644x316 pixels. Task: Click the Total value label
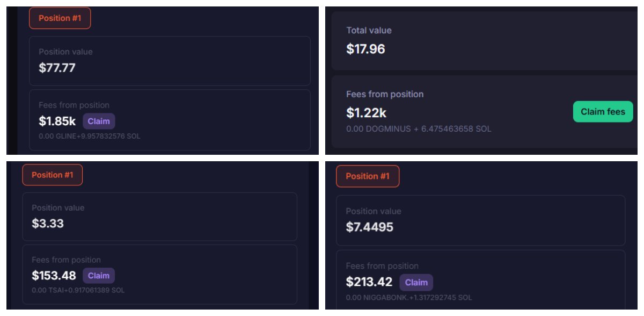(369, 31)
